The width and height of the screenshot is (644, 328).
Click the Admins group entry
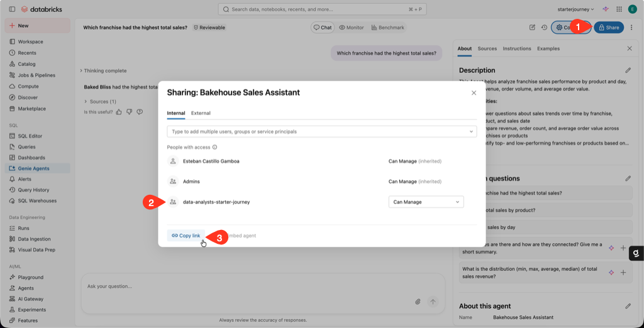pyautogui.click(x=191, y=182)
